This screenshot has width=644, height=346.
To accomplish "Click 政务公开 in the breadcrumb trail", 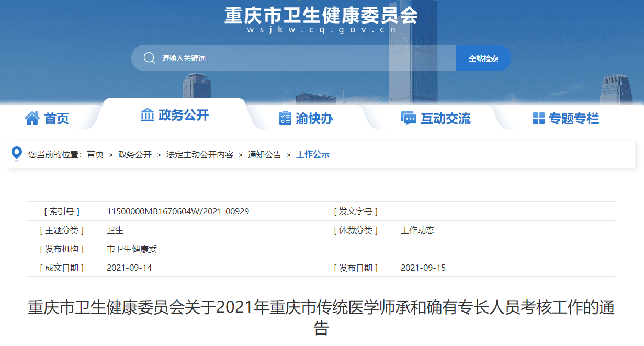I will coord(135,155).
